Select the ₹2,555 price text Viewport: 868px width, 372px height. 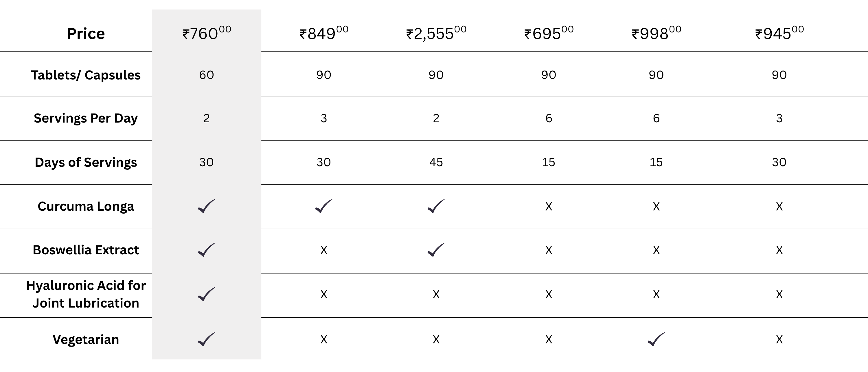436,34
